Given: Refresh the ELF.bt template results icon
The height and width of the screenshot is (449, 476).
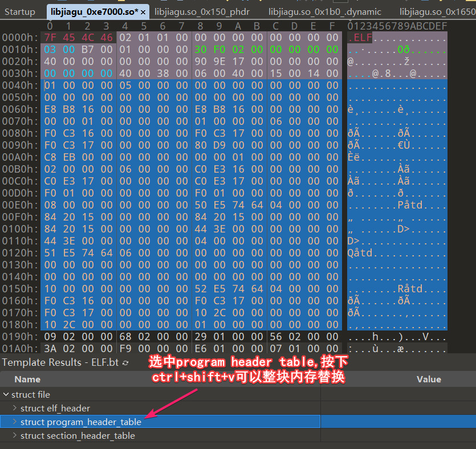Looking at the screenshot, I should click(x=125, y=362).
